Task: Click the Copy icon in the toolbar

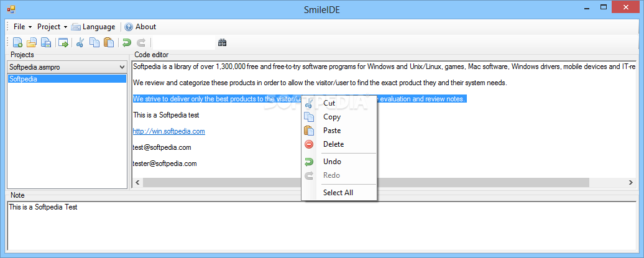Action: tap(94, 42)
